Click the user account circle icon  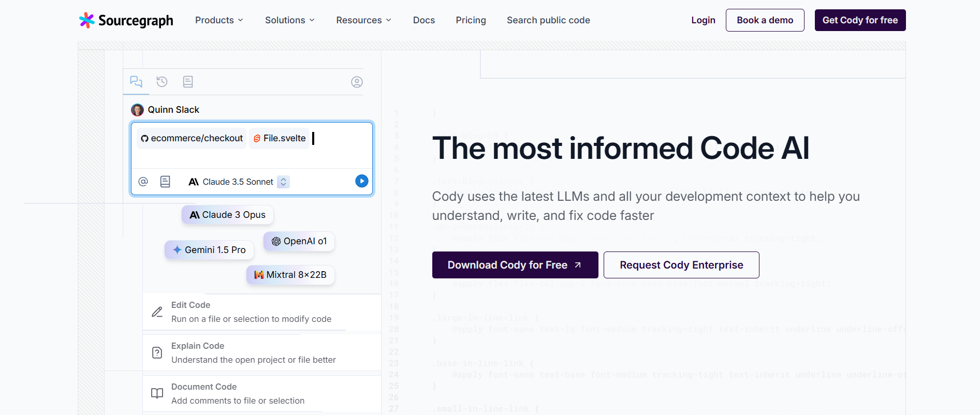[357, 82]
